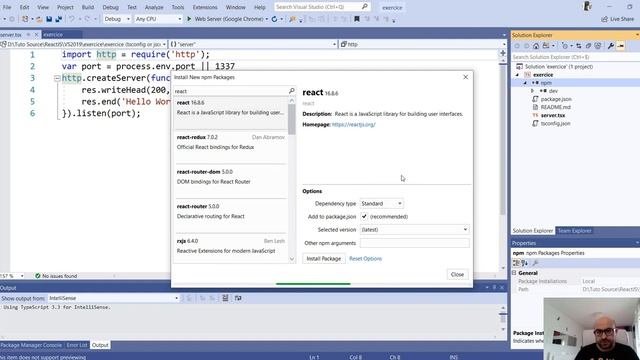
Task: Click the browser refresh icon
Action: [274, 19]
